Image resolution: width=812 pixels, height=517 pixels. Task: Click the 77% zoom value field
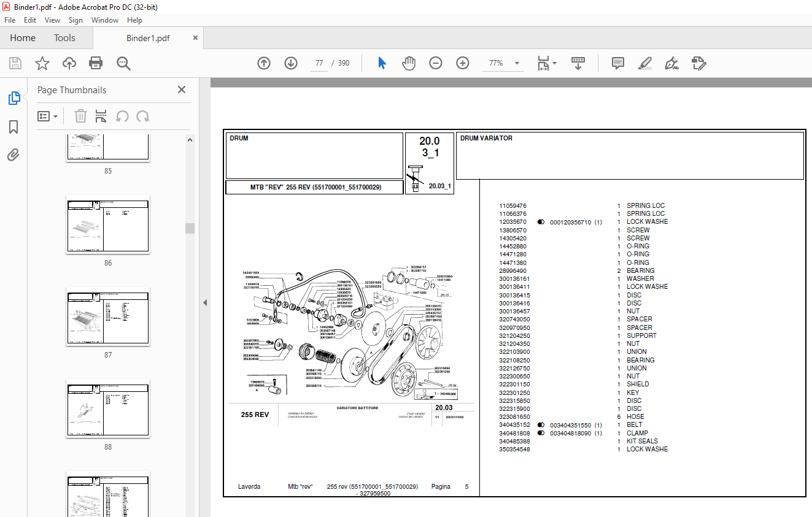pos(496,63)
